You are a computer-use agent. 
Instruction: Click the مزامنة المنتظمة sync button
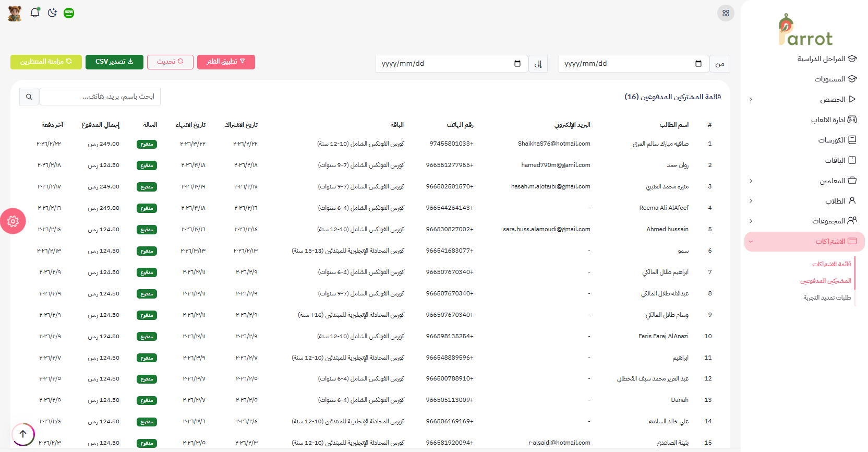click(46, 62)
